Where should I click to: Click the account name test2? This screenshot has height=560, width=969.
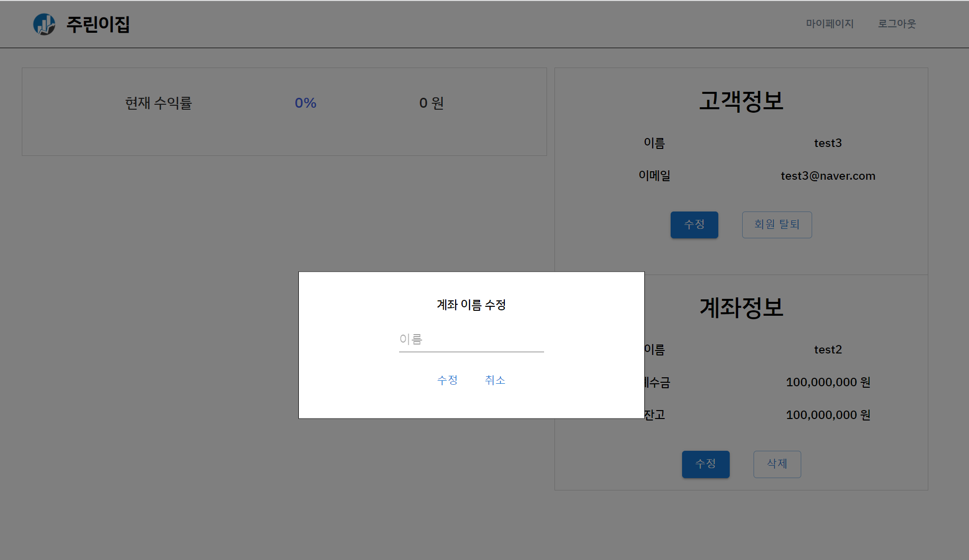pyautogui.click(x=828, y=350)
